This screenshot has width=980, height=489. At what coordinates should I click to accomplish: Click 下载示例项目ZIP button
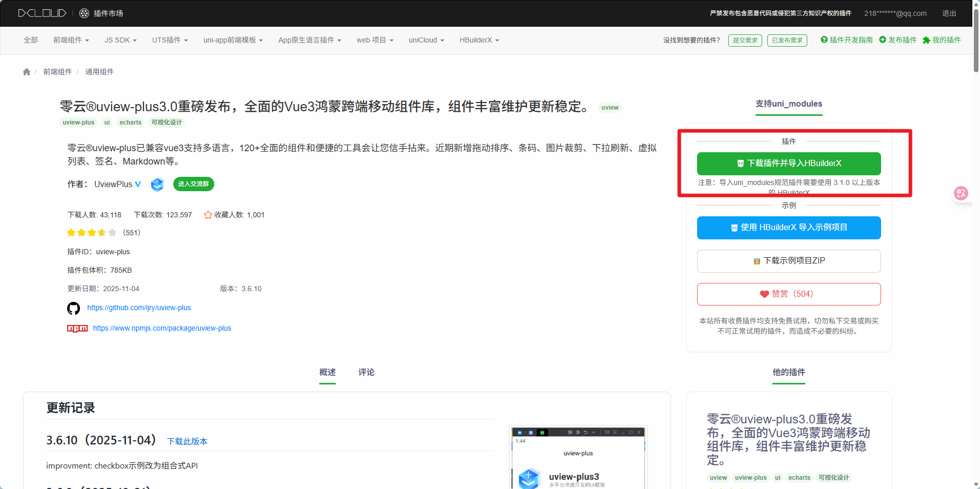pyautogui.click(x=789, y=261)
